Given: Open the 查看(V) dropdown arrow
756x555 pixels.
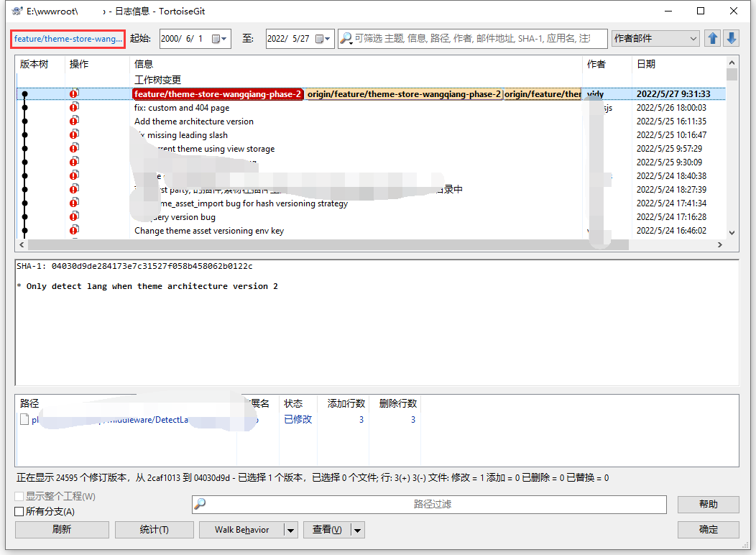Looking at the screenshot, I should (357, 530).
